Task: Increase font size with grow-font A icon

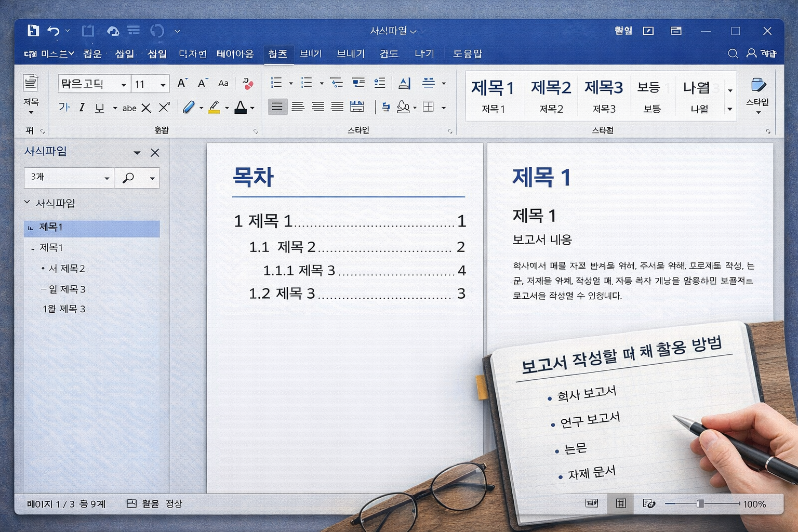Action: click(x=182, y=83)
